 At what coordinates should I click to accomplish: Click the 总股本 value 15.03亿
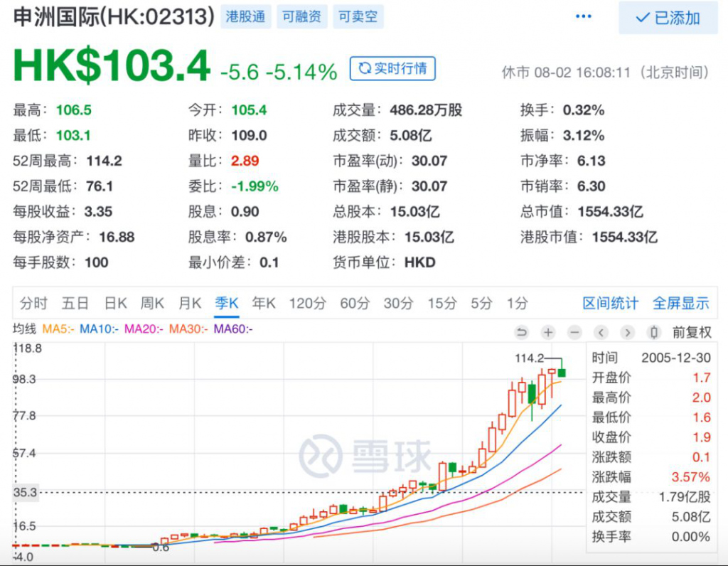[414, 212]
